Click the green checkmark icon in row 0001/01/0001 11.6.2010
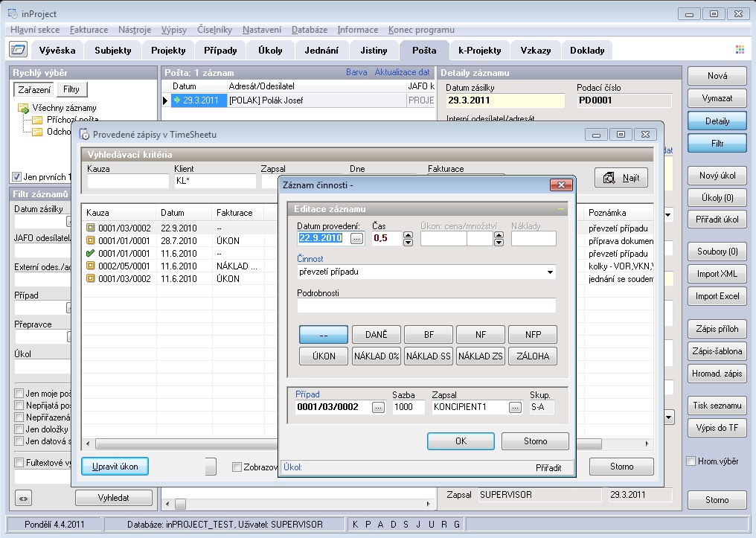756x538 pixels. [x=90, y=253]
